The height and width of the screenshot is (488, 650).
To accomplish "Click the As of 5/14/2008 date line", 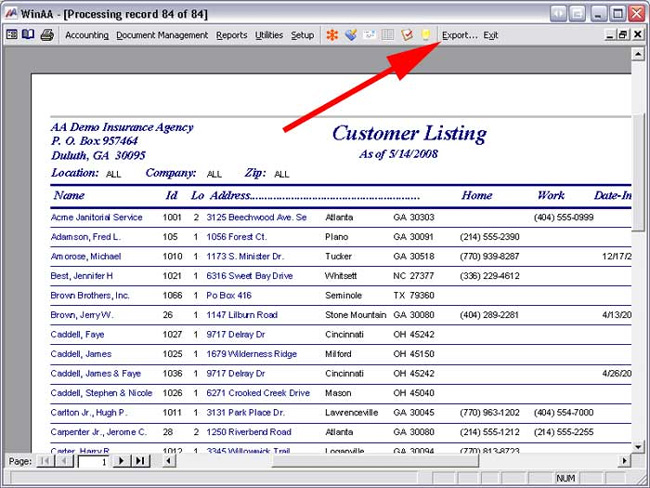I will tap(398, 154).
